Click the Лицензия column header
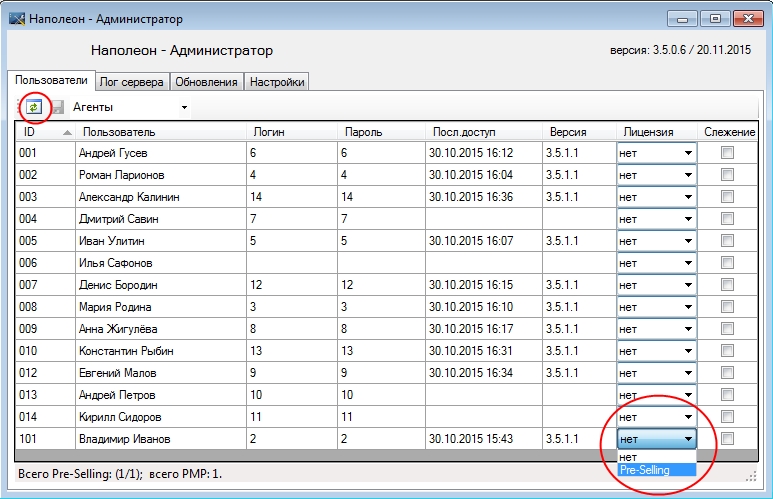The width and height of the screenshot is (773, 499). (657, 132)
